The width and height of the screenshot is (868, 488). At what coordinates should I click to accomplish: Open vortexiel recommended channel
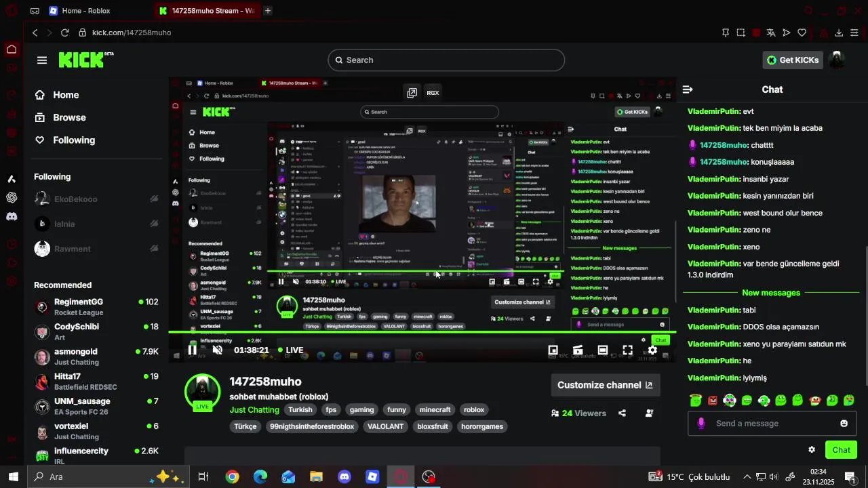[x=96, y=431]
